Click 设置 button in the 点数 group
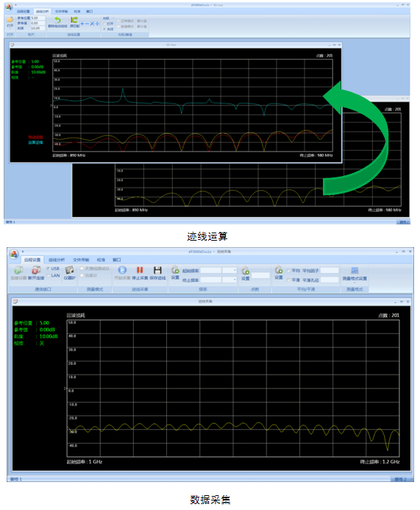The height and width of the screenshot is (510, 420). click(x=246, y=273)
